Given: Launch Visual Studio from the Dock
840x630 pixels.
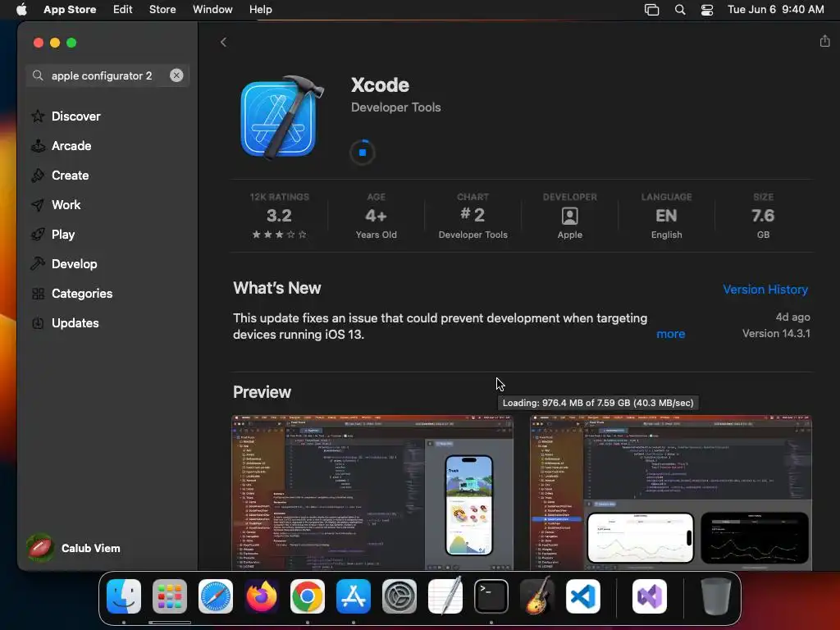Looking at the screenshot, I should tap(650, 596).
